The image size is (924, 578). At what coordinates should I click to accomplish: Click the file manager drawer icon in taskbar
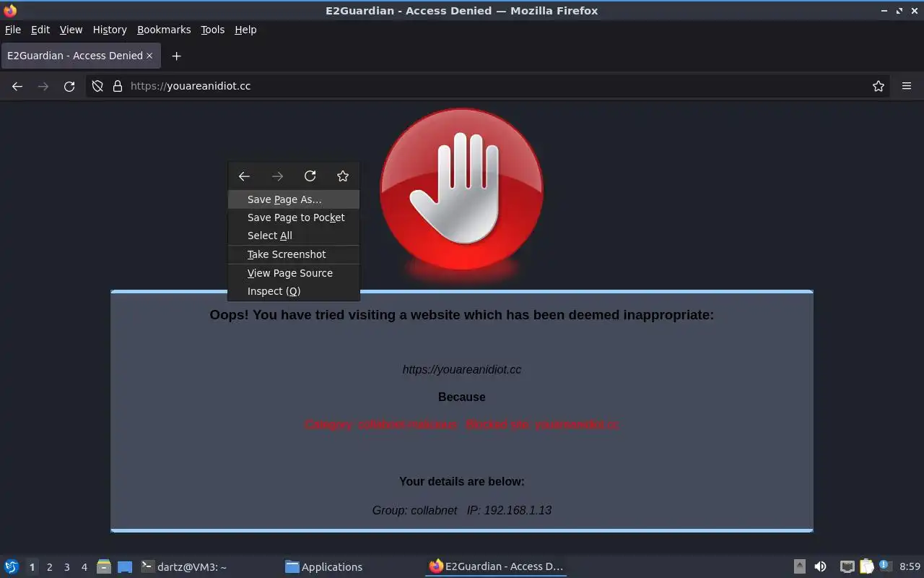(104, 566)
